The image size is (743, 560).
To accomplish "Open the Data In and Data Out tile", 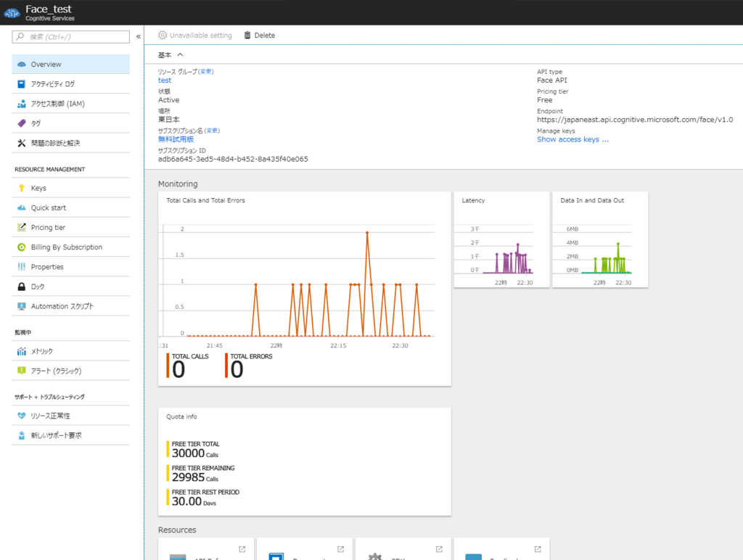I will click(x=600, y=239).
